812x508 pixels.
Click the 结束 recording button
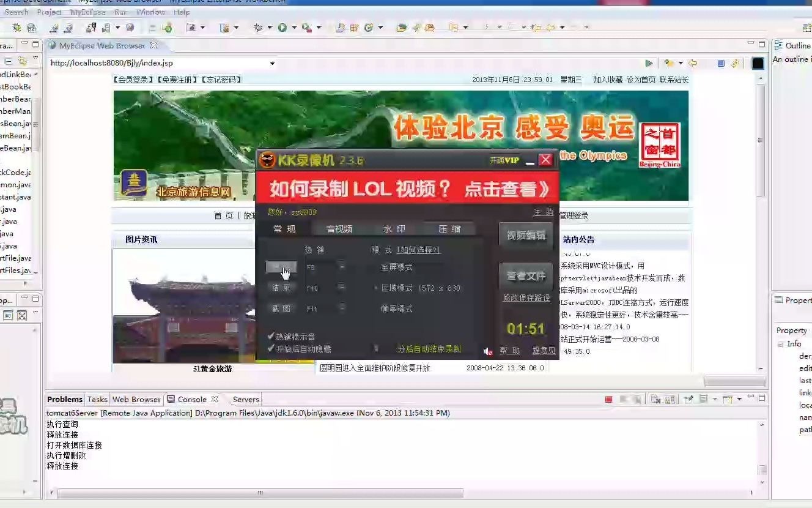coord(282,288)
